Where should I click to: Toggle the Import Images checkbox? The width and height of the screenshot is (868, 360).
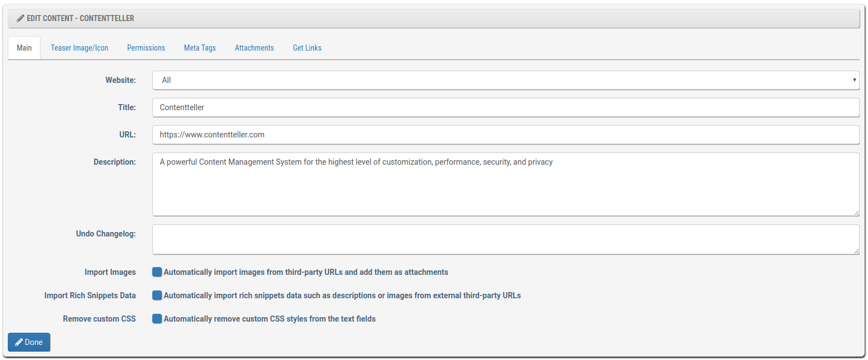pos(157,272)
